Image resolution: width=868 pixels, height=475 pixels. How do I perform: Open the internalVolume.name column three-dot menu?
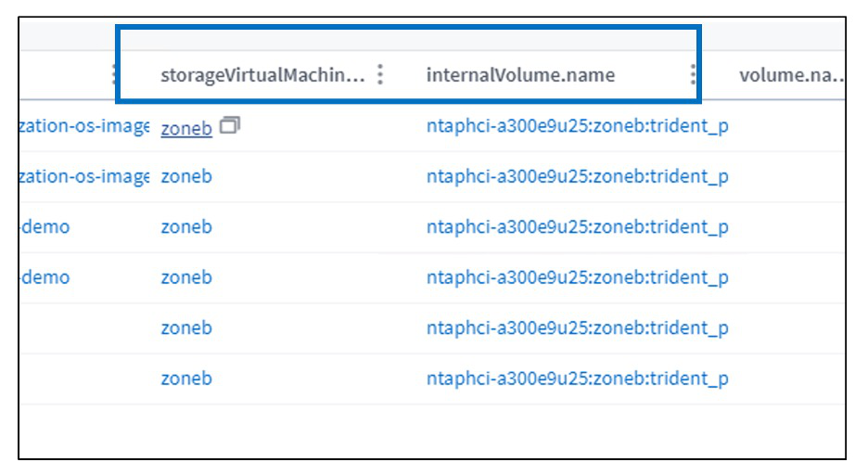[x=692, y=75]
